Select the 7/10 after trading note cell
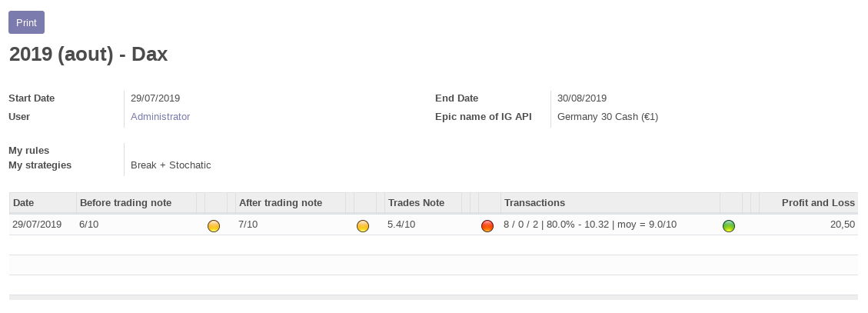Image resolution: width=868 pixels, height=313 pixels. coord(248,225)
